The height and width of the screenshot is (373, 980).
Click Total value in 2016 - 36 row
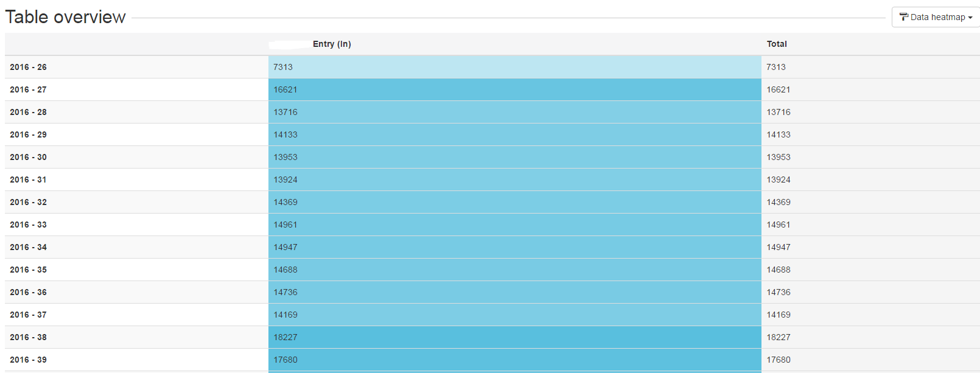coord(779,292)
